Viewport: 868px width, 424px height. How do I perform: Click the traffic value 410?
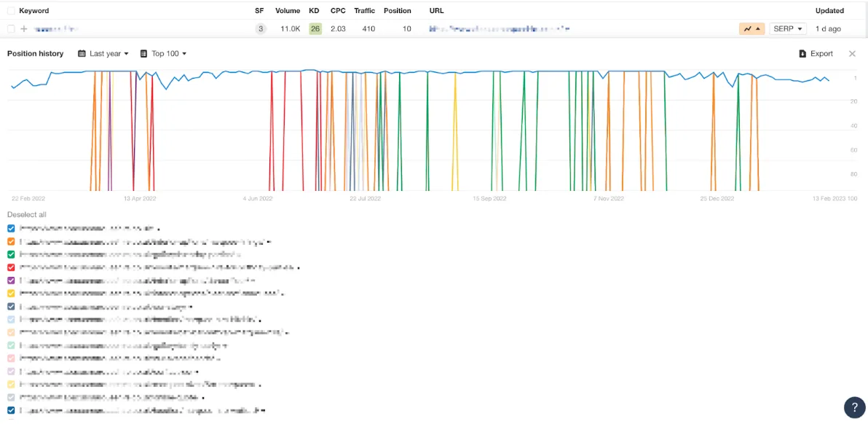point(368,29)
